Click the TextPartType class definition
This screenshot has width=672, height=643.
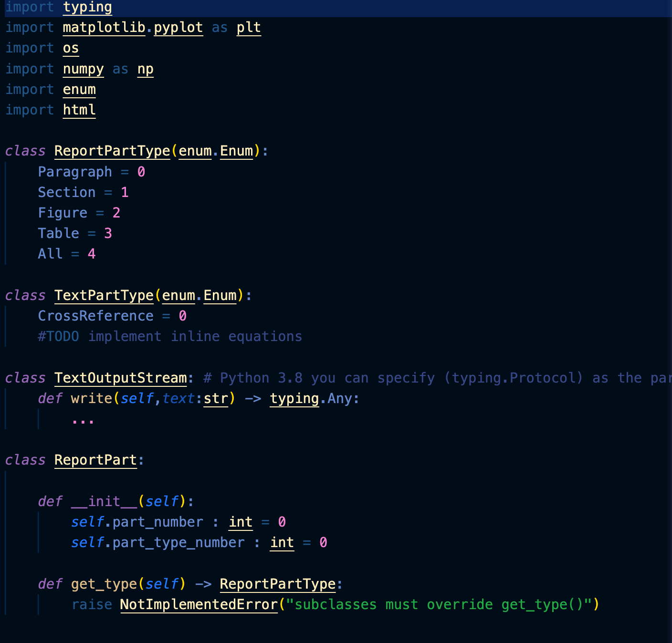(104, 295)
